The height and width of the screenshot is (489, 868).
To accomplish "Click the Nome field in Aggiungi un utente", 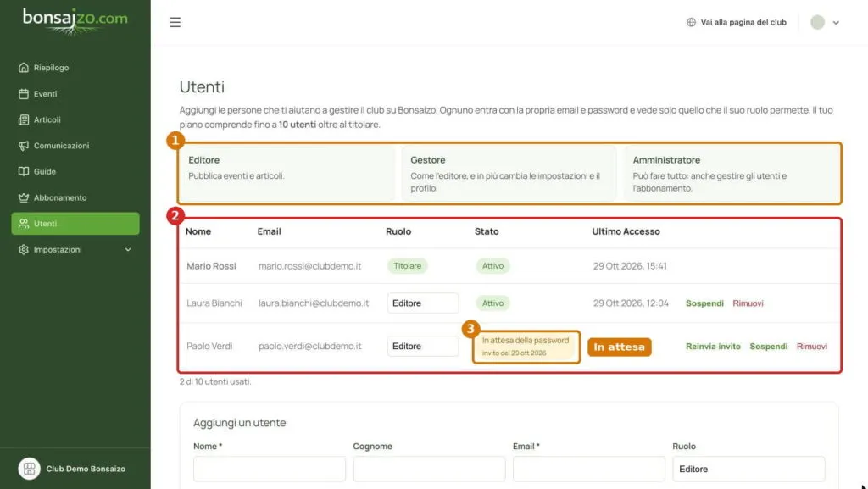I will point(270,470).
